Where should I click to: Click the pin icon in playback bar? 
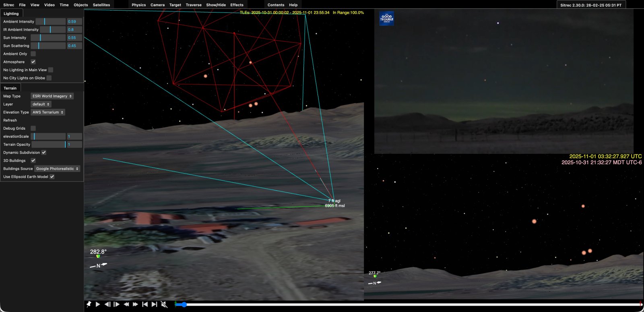[x=89, y=304]
